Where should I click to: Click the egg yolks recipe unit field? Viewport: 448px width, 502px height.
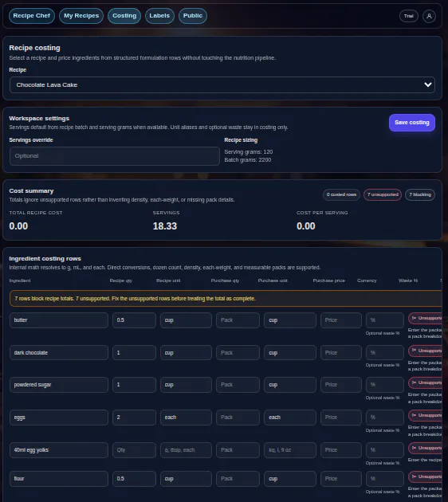click(186, 450)
